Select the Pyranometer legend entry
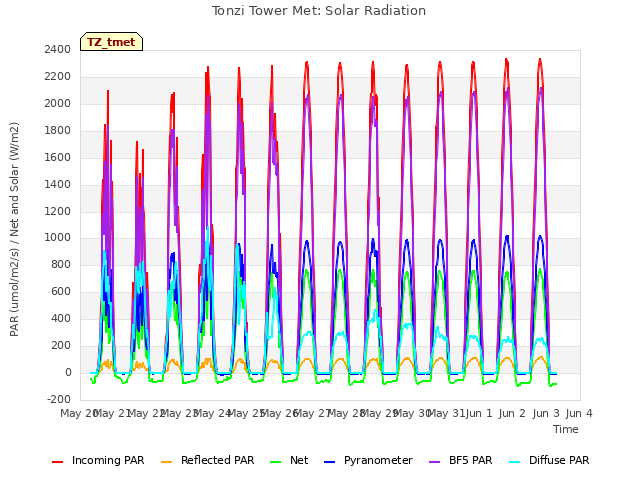 pyautogui.click(x=368, y=460)
